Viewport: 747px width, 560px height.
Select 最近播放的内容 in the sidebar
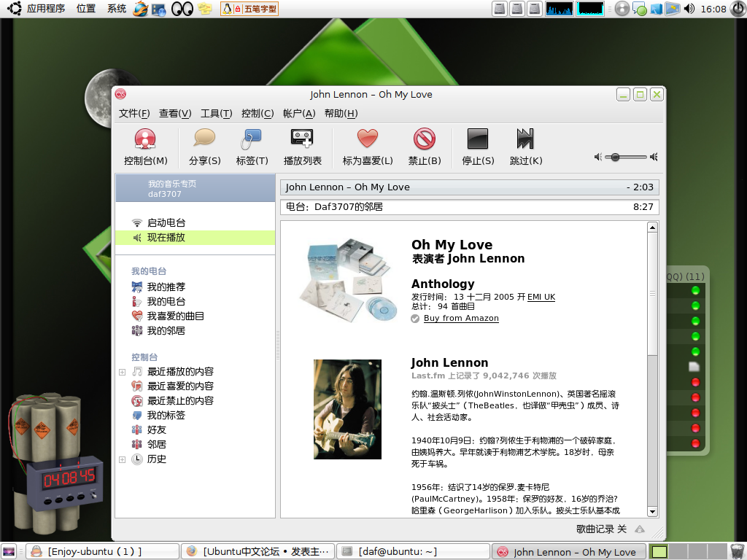pyautogui.click(x=180, y=371)
